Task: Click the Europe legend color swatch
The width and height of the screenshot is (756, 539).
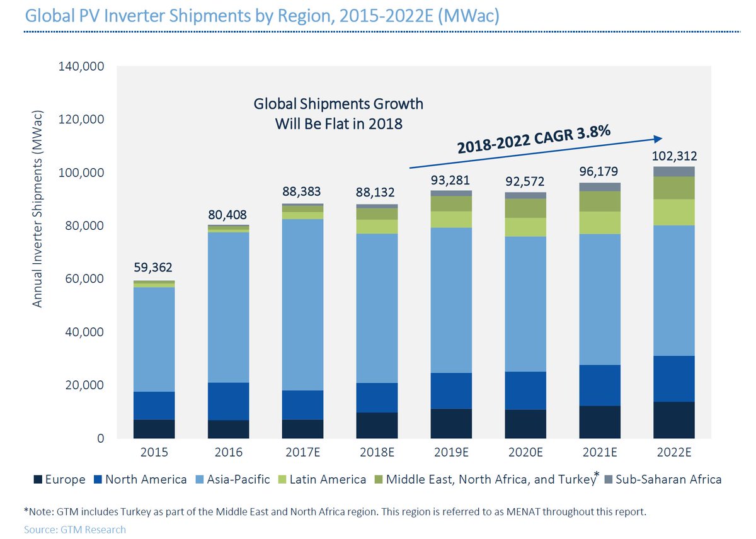Action: [x=38, y=480]
